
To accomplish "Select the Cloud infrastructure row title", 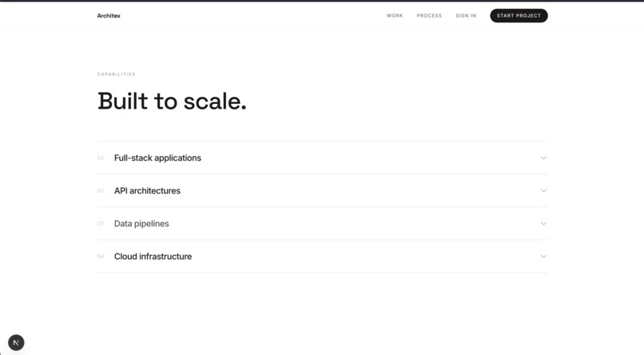I will [153, 257].
